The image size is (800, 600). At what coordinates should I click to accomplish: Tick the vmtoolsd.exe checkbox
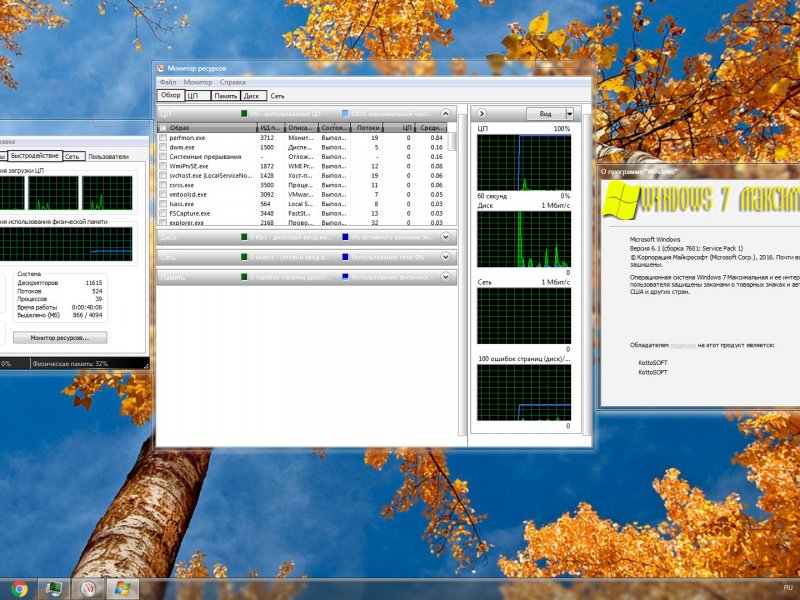pos(163,194)
